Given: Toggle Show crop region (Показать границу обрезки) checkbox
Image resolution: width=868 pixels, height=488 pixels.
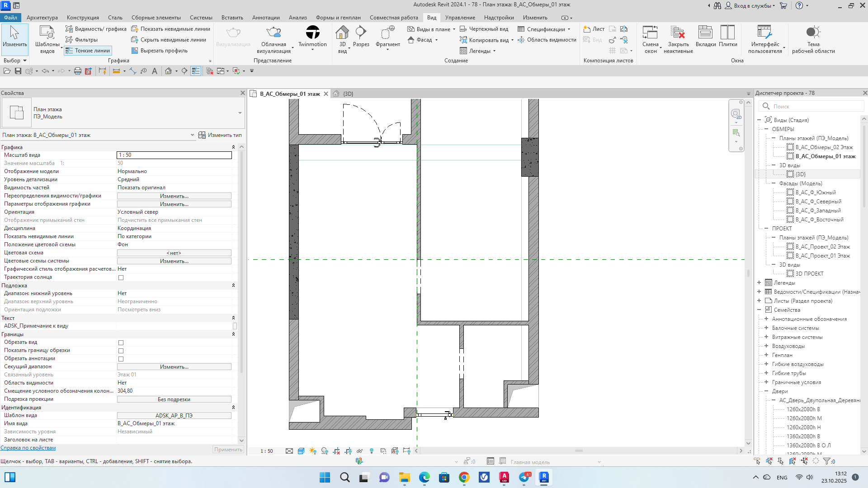Looking at the screenshot, I should click(x=121, y=351).
